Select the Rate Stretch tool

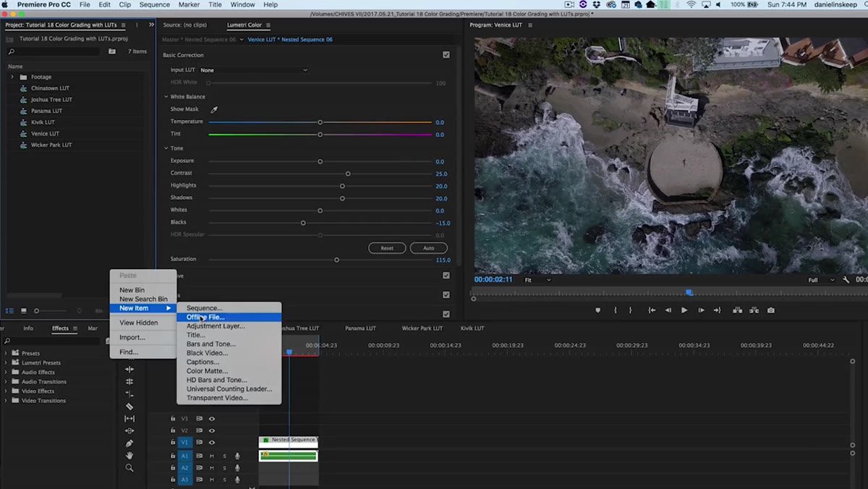click(129, 394)
